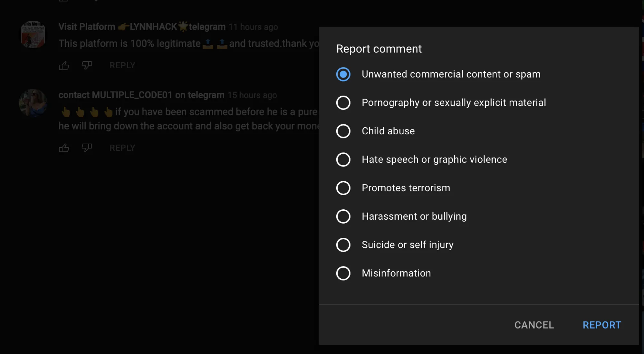Select Pornography or sexually explicit material
This screenshot has height=354, width=644.
click(x=343, y=102)
